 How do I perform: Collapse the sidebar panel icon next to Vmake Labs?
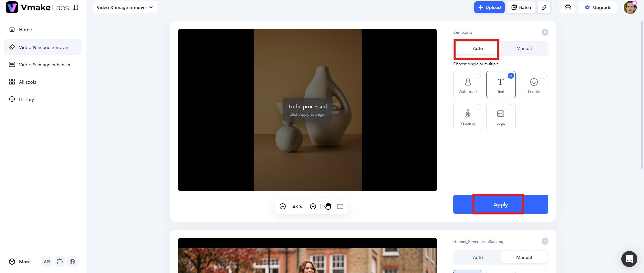tap(75, 7)
